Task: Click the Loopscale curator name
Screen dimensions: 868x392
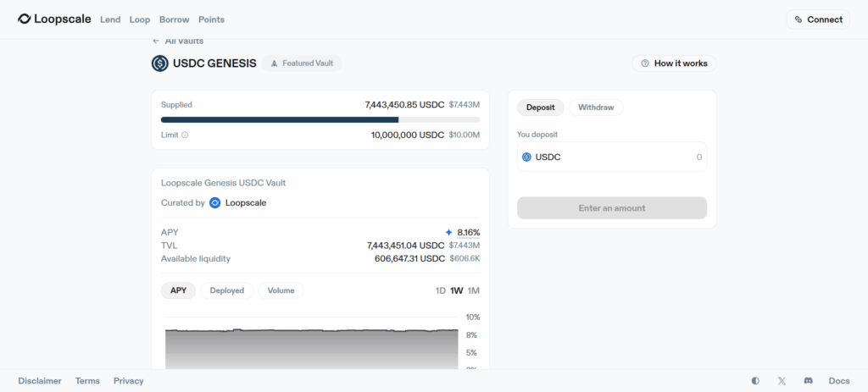Action: click(246, 203)
